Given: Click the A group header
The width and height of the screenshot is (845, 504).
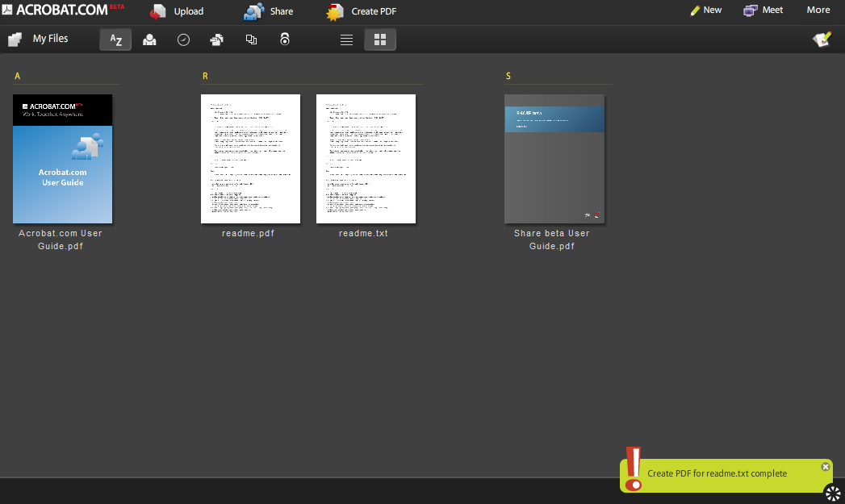Looking at the screenshot, I should click(17, 76).
